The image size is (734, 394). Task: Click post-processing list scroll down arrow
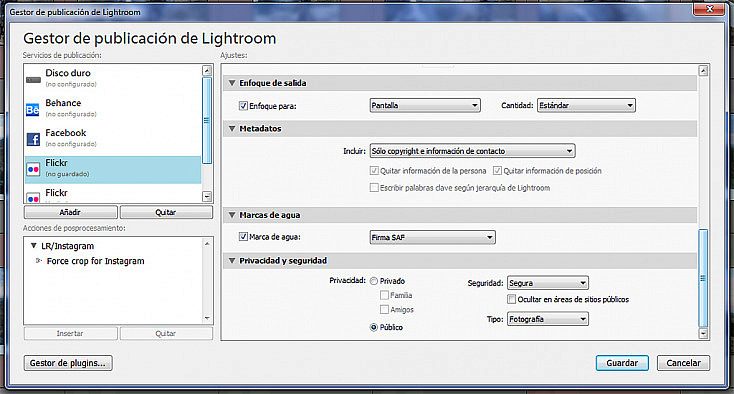click(207, 318)
